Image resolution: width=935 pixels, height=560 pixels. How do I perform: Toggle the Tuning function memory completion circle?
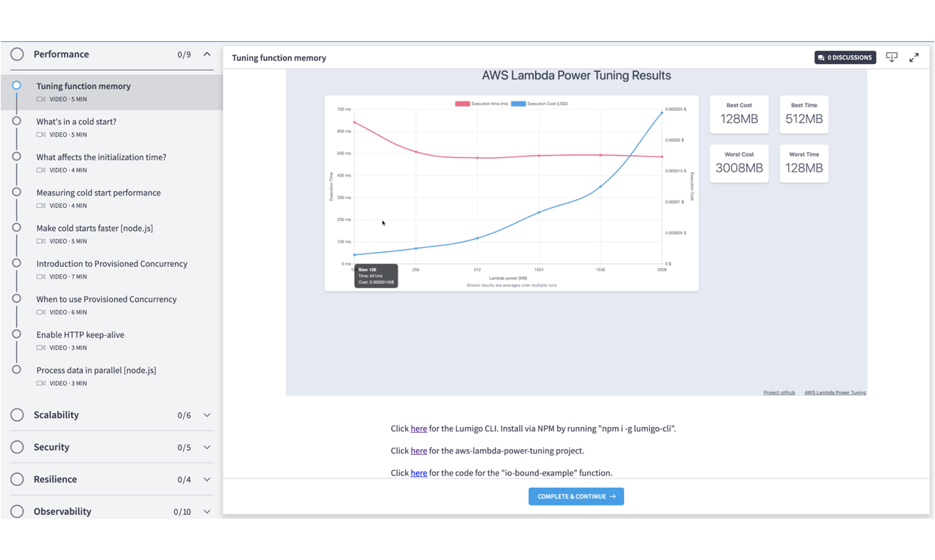pyautogui.click(x=16, y=85)
